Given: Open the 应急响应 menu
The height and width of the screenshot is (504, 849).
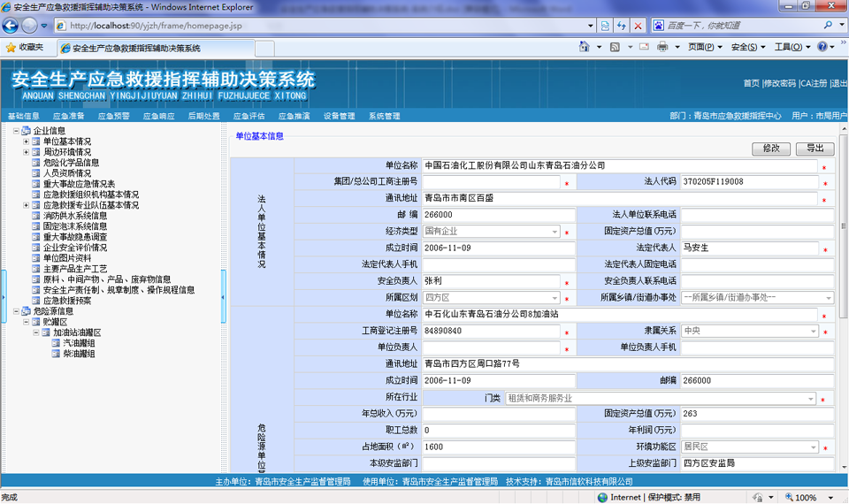Looking at the screenshot, I should (158, 116).
